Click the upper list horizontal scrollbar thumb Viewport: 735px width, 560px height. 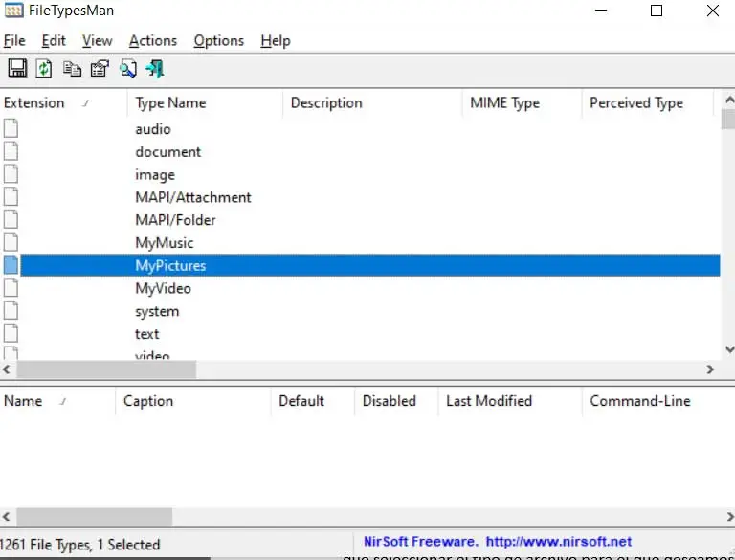[106, 370]
